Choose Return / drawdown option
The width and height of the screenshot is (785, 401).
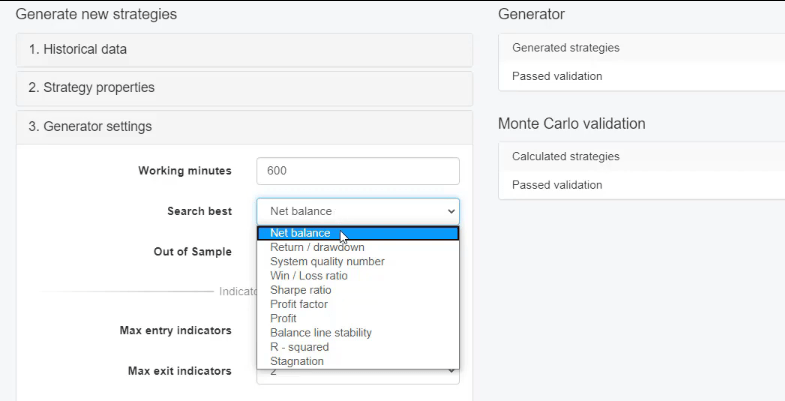click(317, 247)
